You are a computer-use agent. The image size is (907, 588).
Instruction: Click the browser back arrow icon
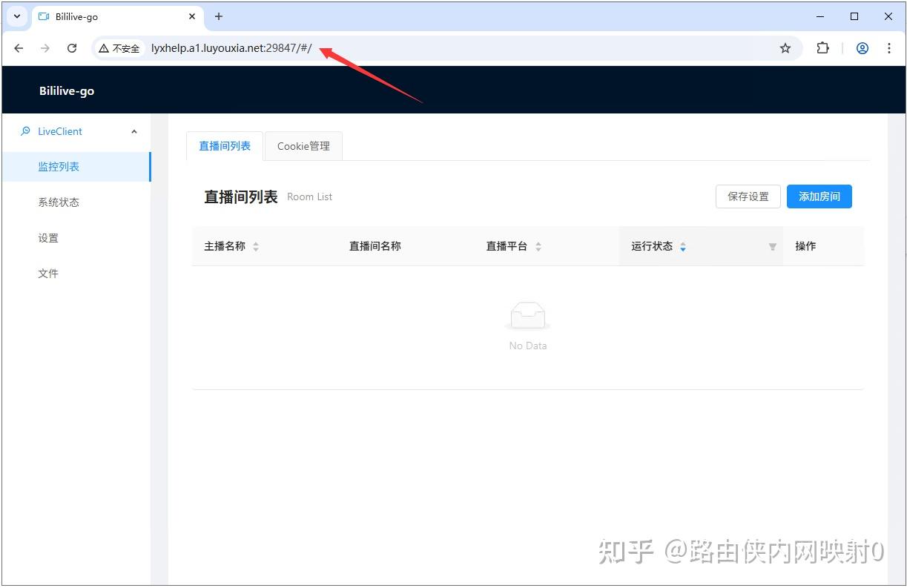tap(19, 48)
